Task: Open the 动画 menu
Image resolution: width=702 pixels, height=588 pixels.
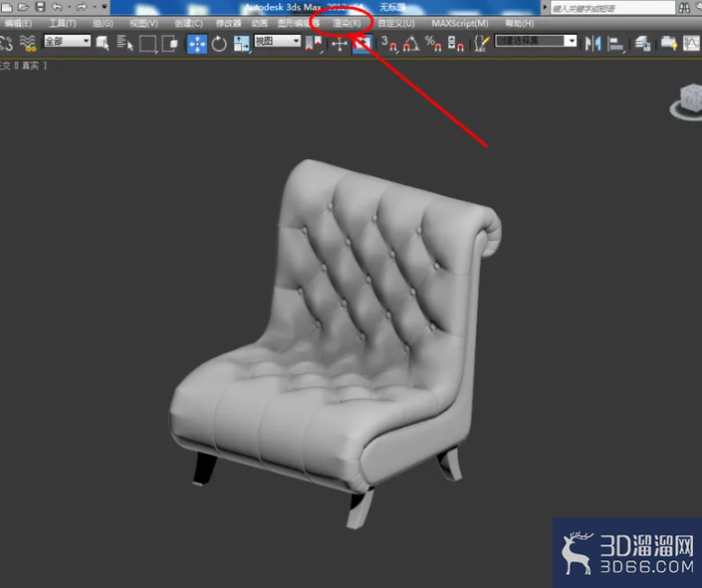Action: pos(259,23)
